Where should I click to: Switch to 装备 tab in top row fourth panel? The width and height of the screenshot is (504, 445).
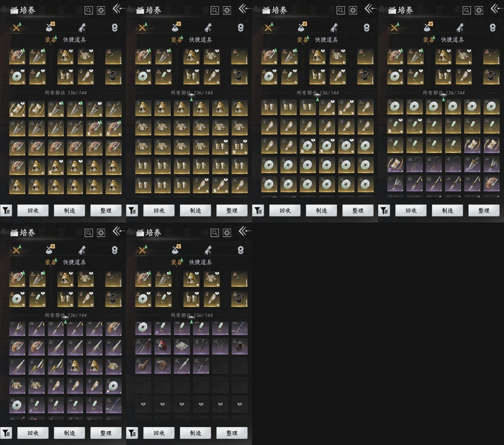point(429,40)
